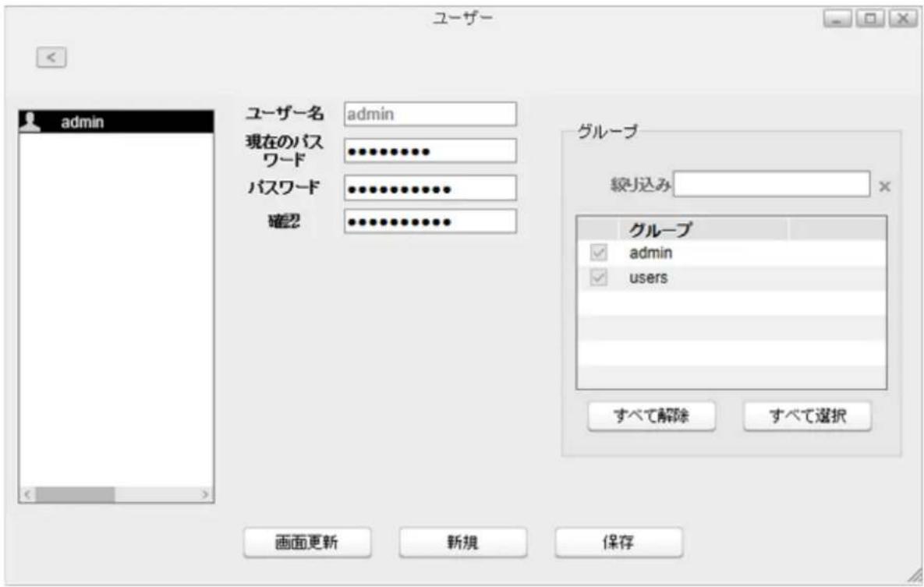
Task: Minimize the ユーザー window
Action: [x=837, y=19]
